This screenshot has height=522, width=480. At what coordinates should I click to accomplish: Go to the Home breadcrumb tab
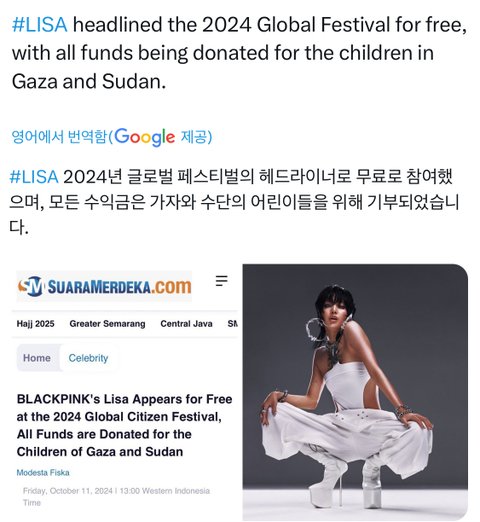pos(37,358)
